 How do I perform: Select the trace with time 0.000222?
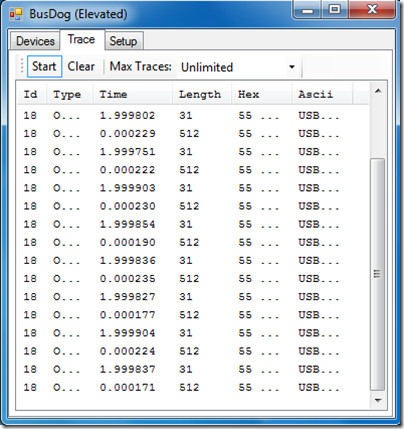193,170
